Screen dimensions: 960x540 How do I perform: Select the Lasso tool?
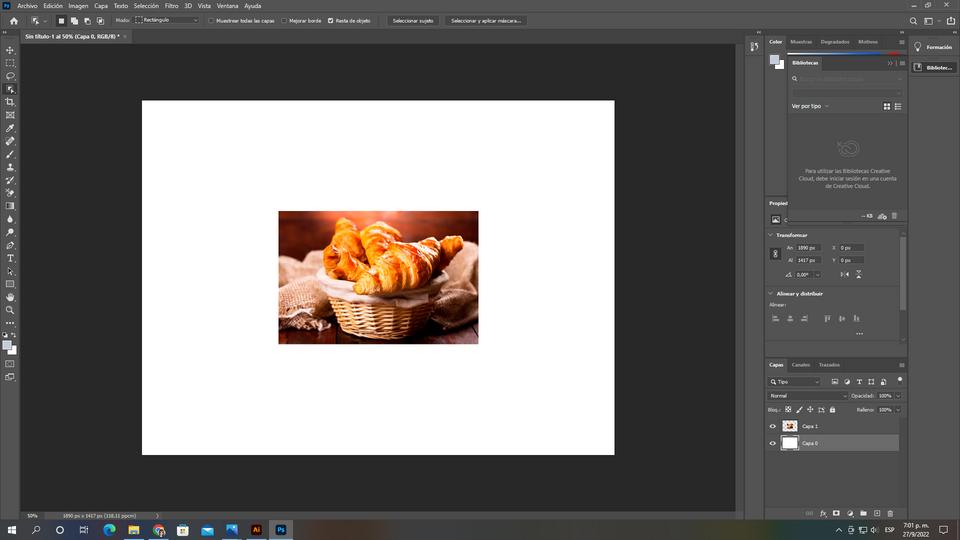10,76
